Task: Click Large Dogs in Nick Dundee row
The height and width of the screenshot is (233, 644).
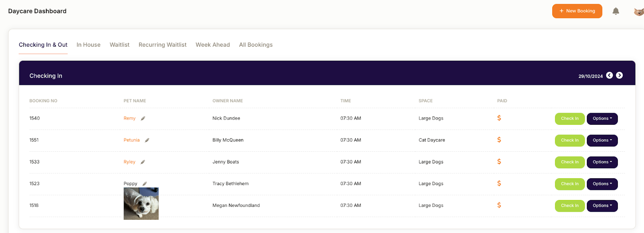Action: pyautogui.click(x=431, y=118)
